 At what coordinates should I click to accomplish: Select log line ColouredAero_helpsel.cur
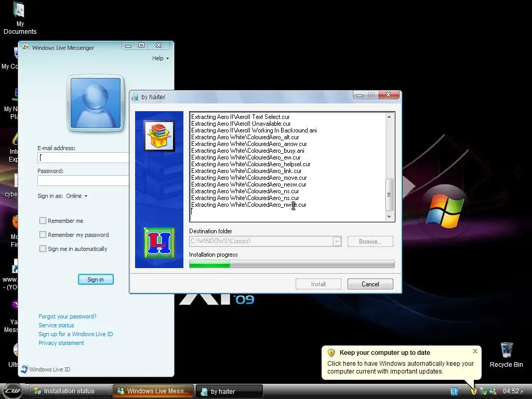click(x=251, y=164)
